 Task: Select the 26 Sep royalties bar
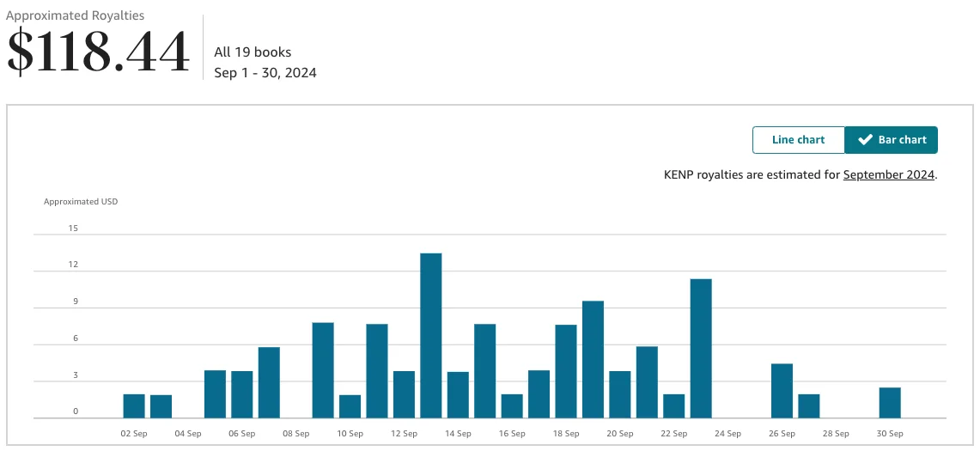[782, 391]
